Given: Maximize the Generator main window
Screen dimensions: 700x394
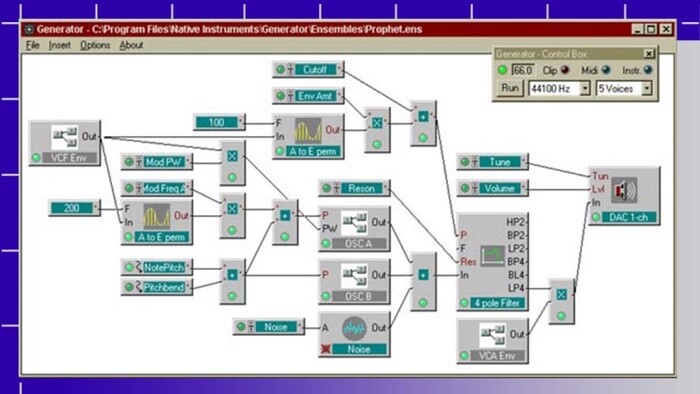Looking at the screenshot, I should pyautogui.click(x=651, y=29).
